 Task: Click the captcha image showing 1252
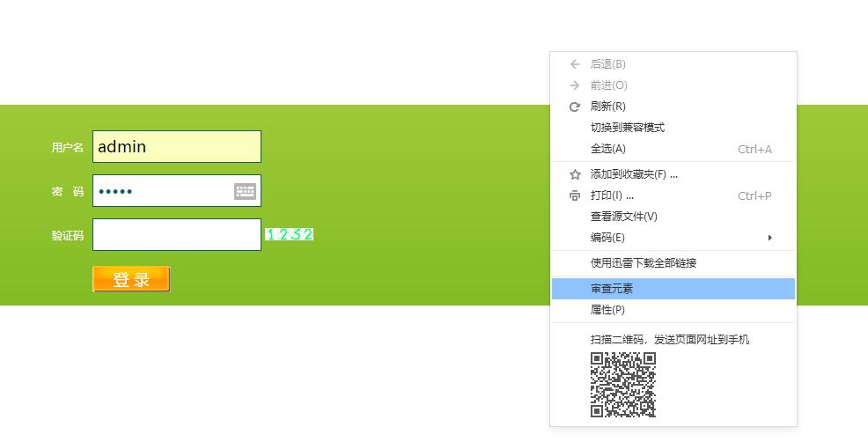[x=290, y=234]
